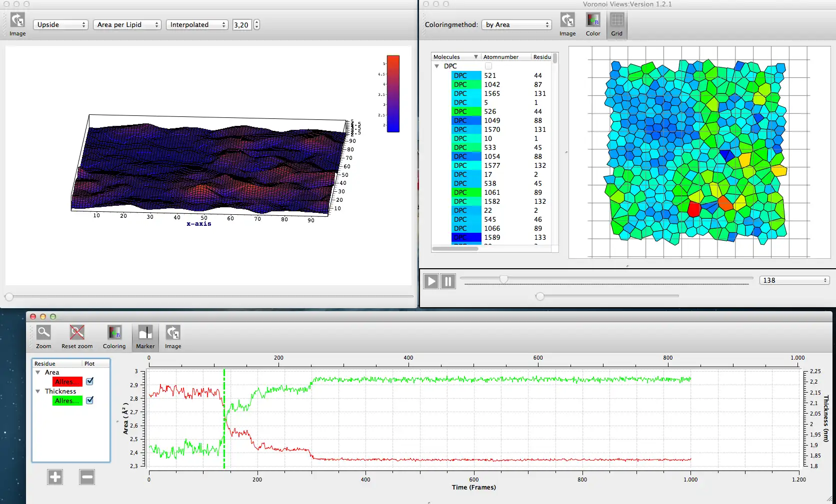836x504 pixels.
Task: Click the plus button to add a residue
Action: point(55,477)
